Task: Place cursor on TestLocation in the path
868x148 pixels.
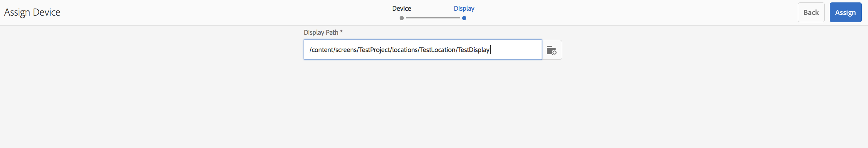Action: coord(437,50)
